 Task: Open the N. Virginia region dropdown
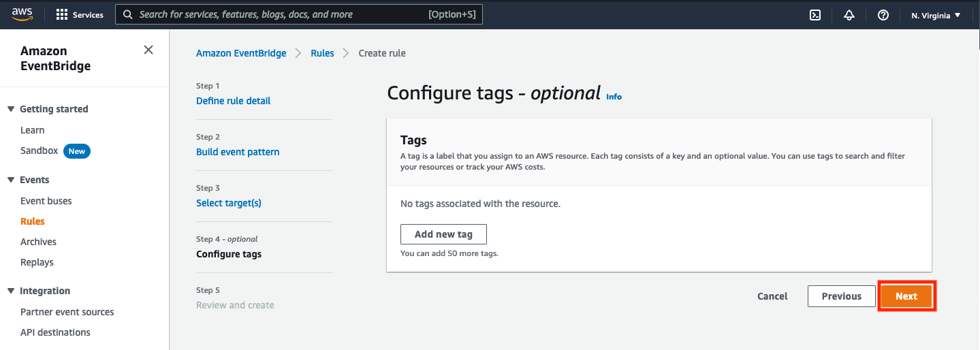[936, 15]
